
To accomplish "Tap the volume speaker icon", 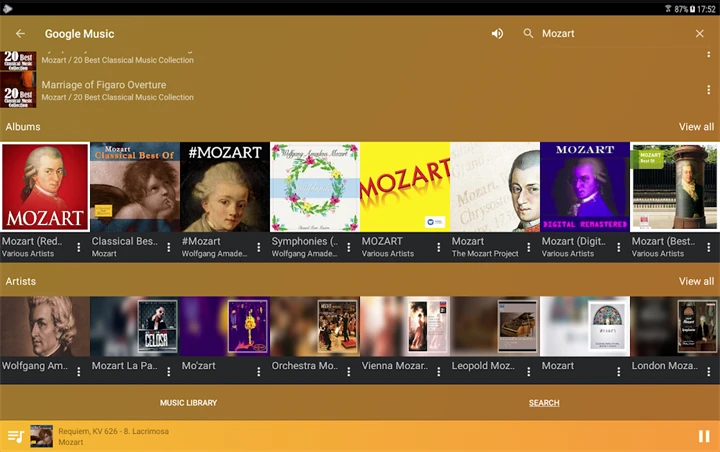I will point(497,34).
